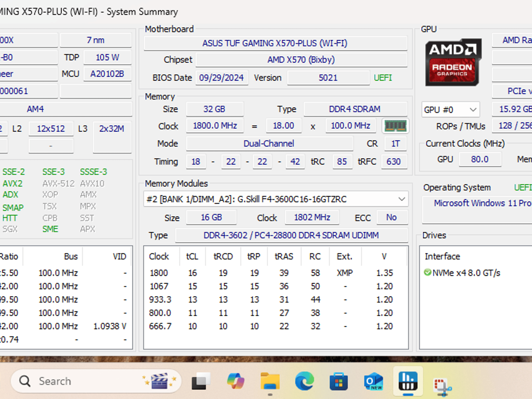Click the Interface column header in Drives
The image size is (532, 399).
442,256
